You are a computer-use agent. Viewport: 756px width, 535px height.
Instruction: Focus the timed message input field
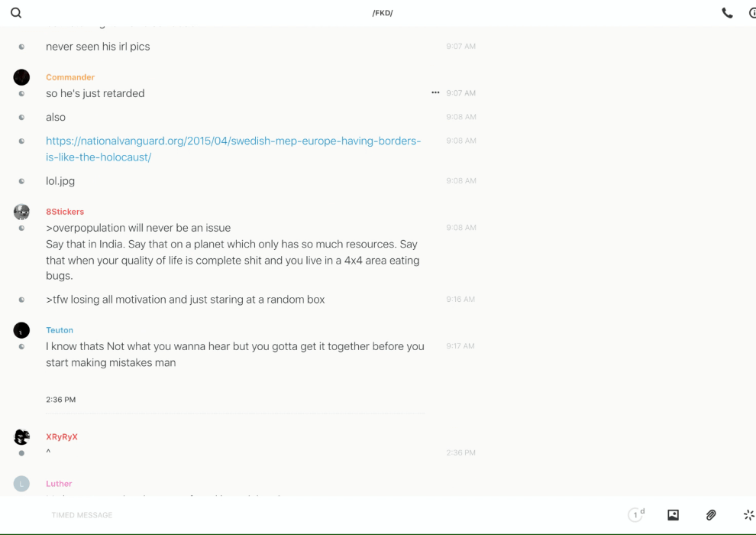click(305, 515)
